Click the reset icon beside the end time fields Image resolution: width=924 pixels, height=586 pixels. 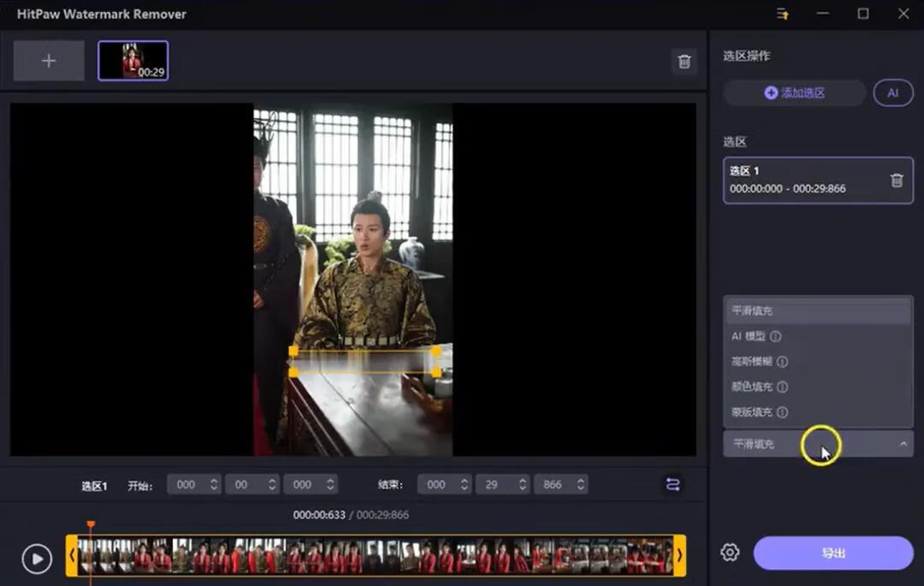(672, 484)
